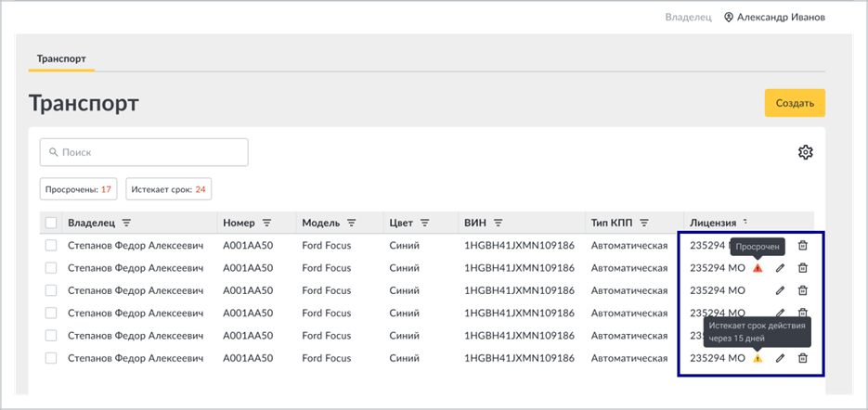The width and height of the screenshot is (868, 410).
Task: Delete the row with yellow warning icon
Action: [802, 359]
